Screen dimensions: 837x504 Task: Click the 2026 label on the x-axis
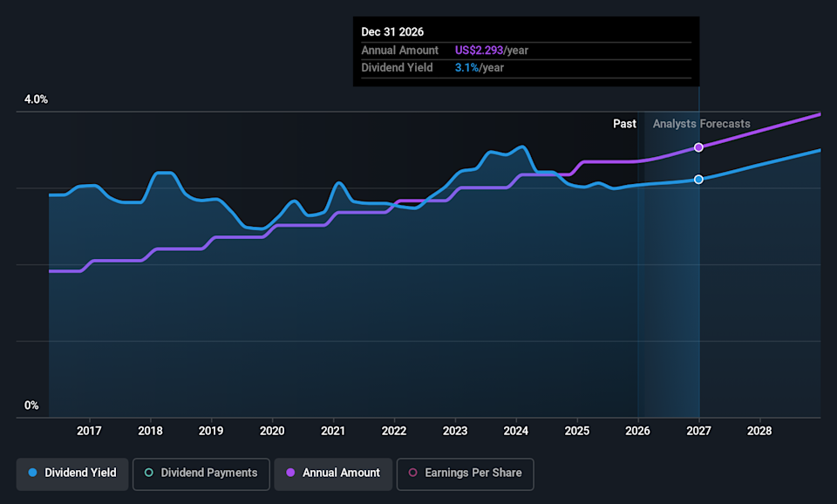[x=638, y=431]
